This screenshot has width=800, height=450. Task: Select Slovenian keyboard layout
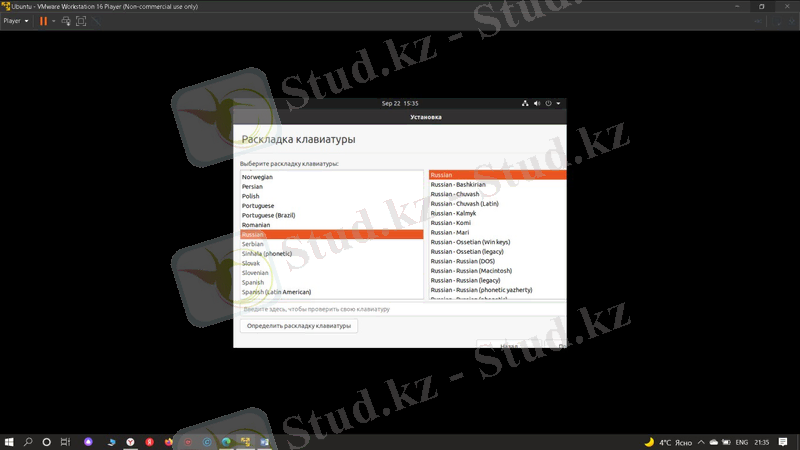pos(332,273)
